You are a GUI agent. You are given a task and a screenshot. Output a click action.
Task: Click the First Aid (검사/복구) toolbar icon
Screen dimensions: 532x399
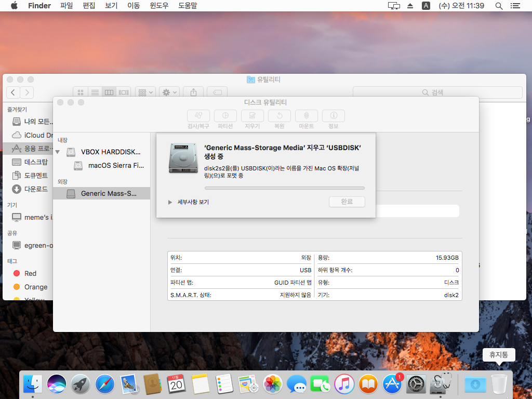[198, 116]
